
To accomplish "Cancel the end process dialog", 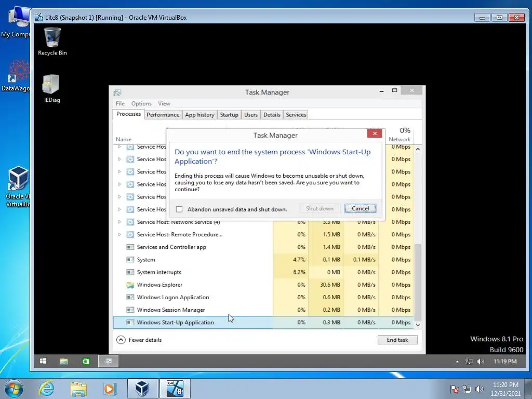I will point(361,209).
